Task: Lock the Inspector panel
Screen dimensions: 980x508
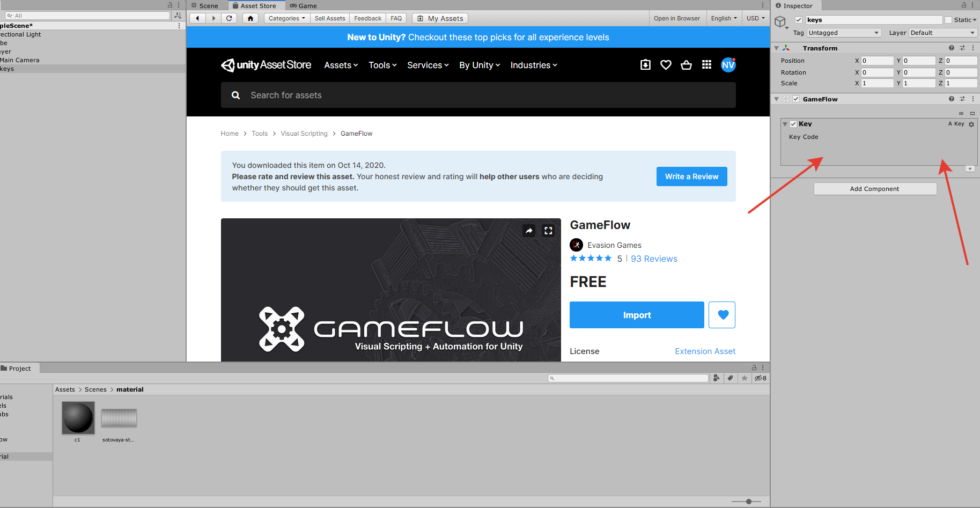Action: (964, 5)
